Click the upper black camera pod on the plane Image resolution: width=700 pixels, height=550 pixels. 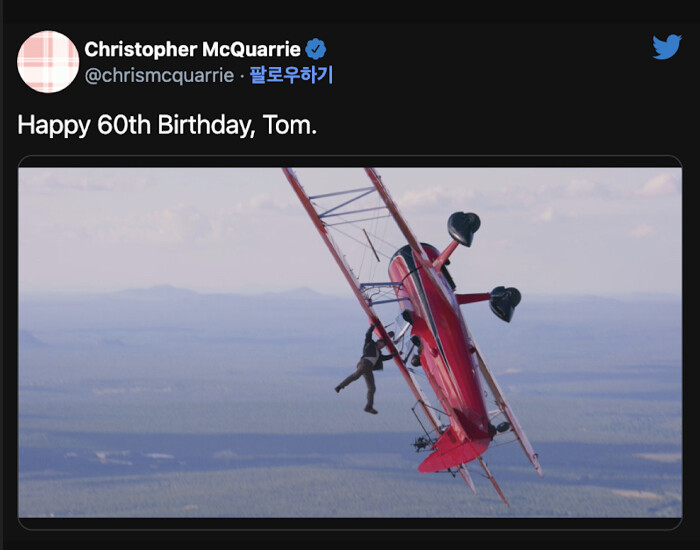464,228
